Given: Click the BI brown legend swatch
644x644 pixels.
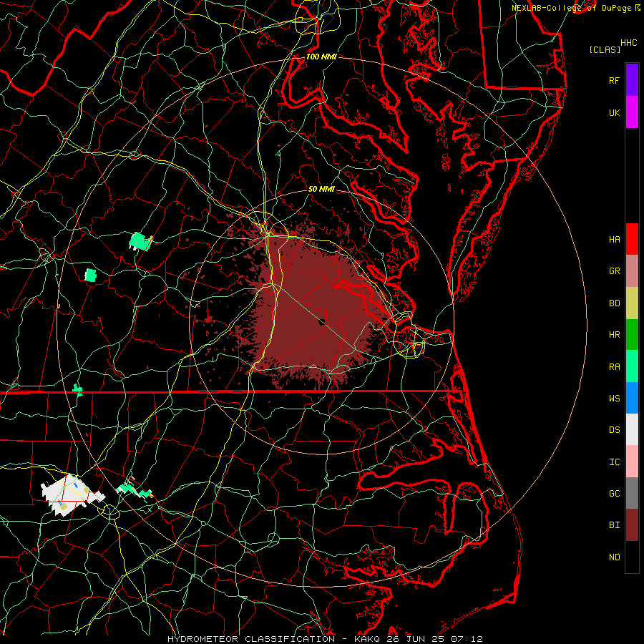Looking at the screenshot, I should point(632,525).
